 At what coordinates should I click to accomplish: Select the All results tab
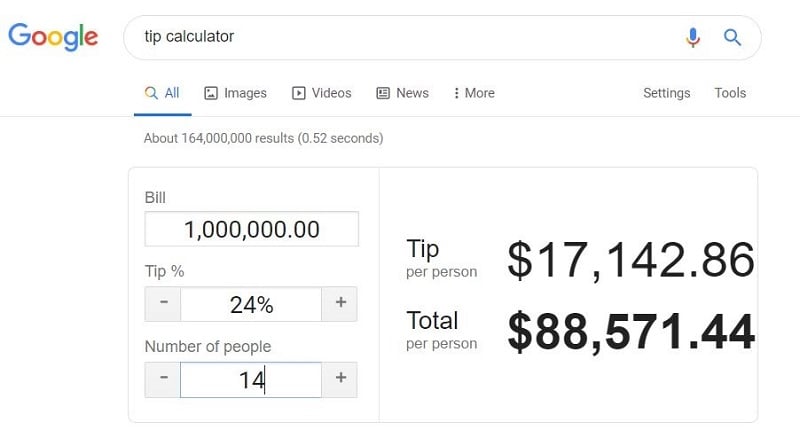[x=162, y=93]
